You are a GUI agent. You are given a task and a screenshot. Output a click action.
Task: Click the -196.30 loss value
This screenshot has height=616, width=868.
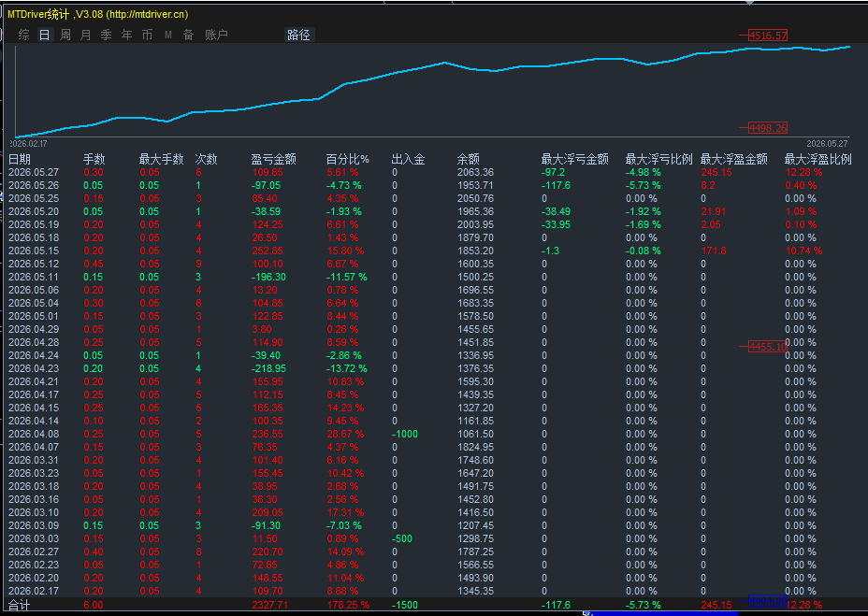[x=268, y=277]
